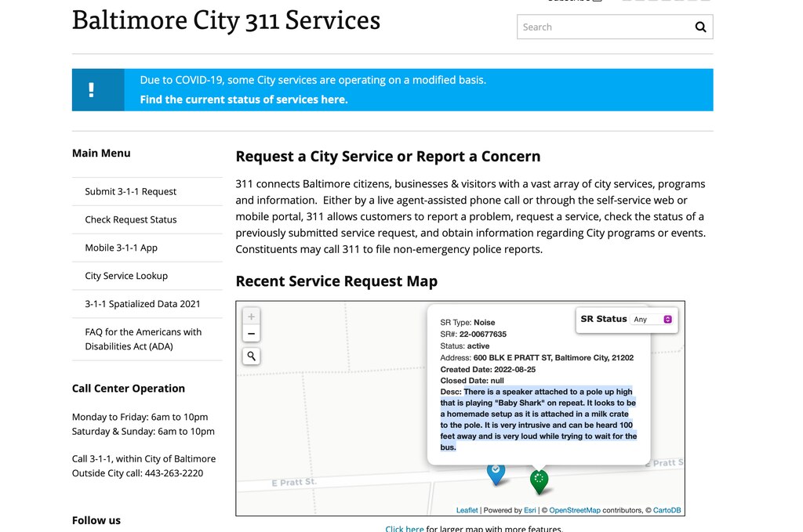Click the search magnifier in the header
803x532 pixels.
point(700,26)
